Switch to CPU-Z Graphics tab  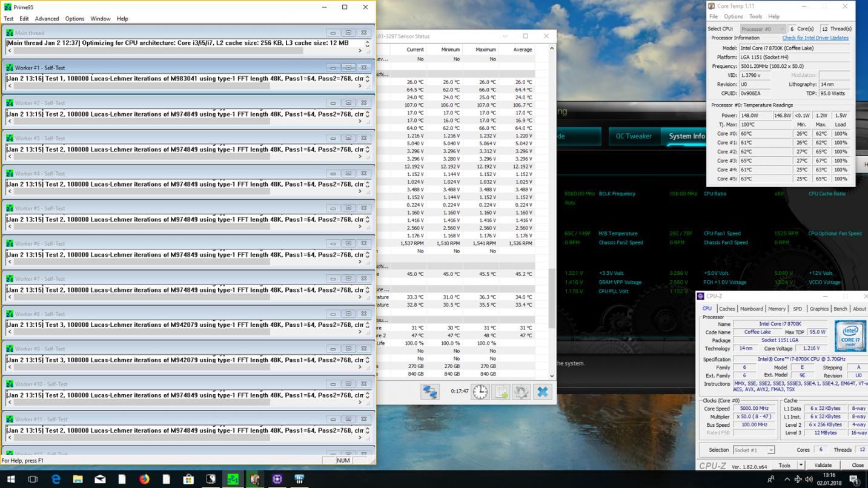click(x=819, y=309)
